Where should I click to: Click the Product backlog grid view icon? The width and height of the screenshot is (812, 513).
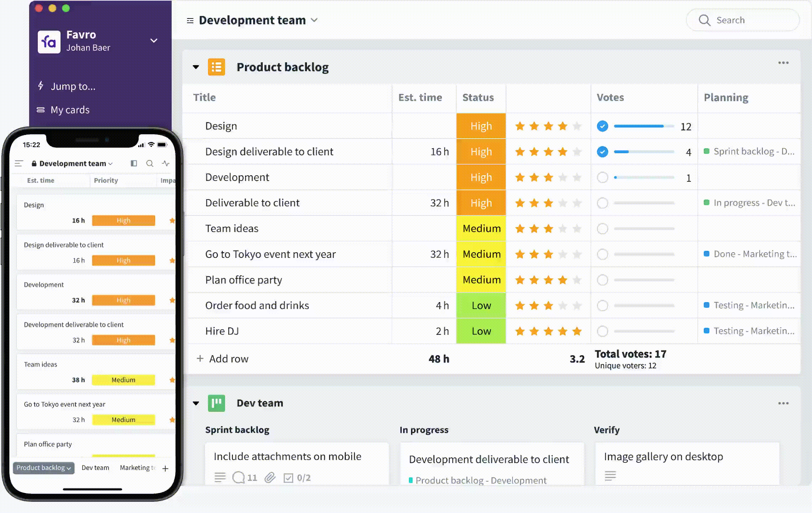pos(216,66)
